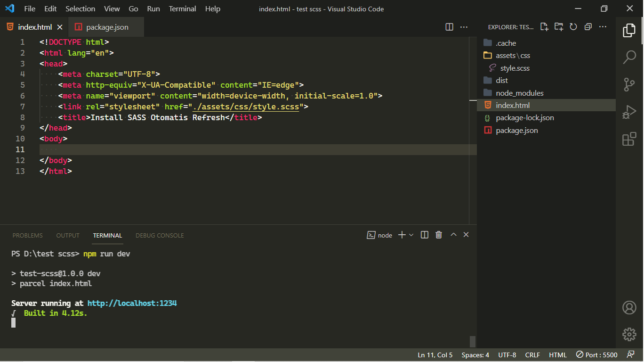Change line ending via CRLF
Screen dimensions: 644x362
tap(532, 355)
